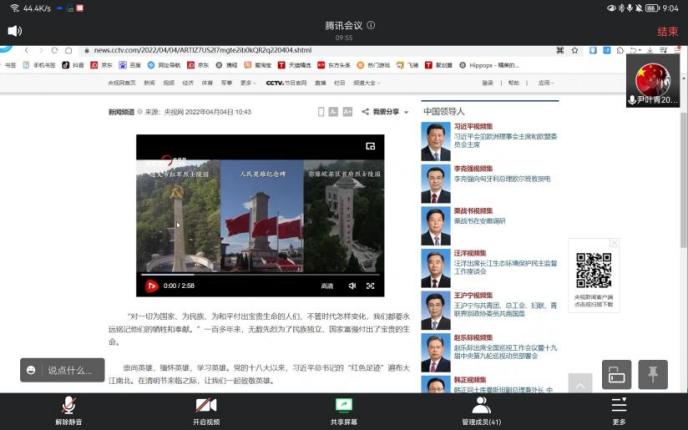This screenshot has width=688, height=430.
Task: Open the 共享屏幕 share screen control
Action: tap(344, 410)
